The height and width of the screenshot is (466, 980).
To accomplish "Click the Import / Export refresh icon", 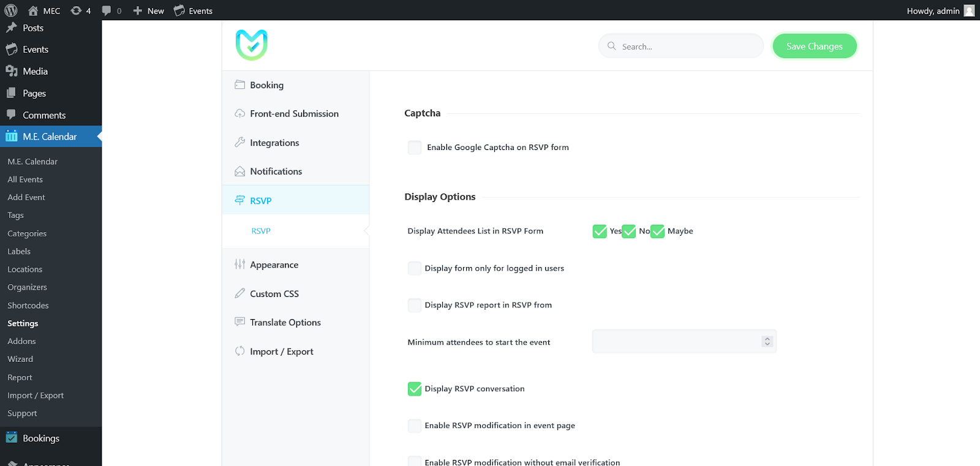I will 239,351.
